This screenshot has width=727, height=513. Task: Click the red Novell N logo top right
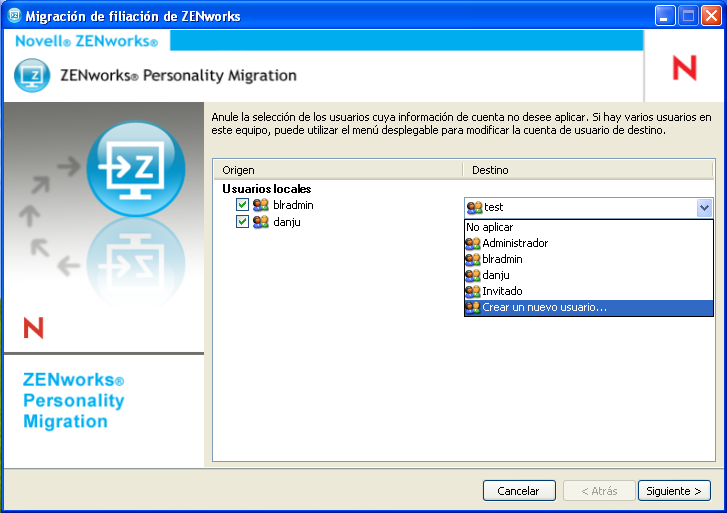point(685,68)
